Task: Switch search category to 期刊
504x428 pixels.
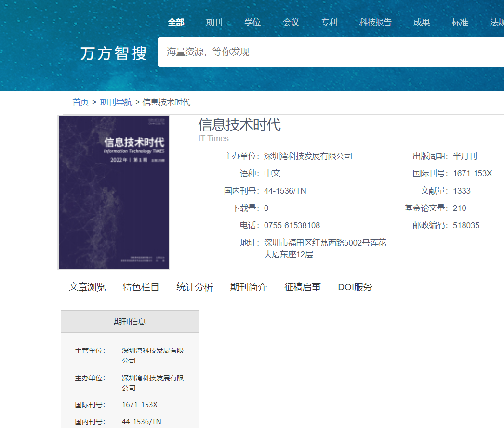Action: tap(214, 22)
